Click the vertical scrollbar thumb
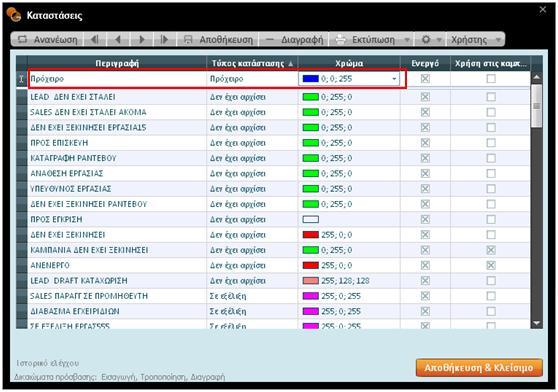 (x=536, y=106)
